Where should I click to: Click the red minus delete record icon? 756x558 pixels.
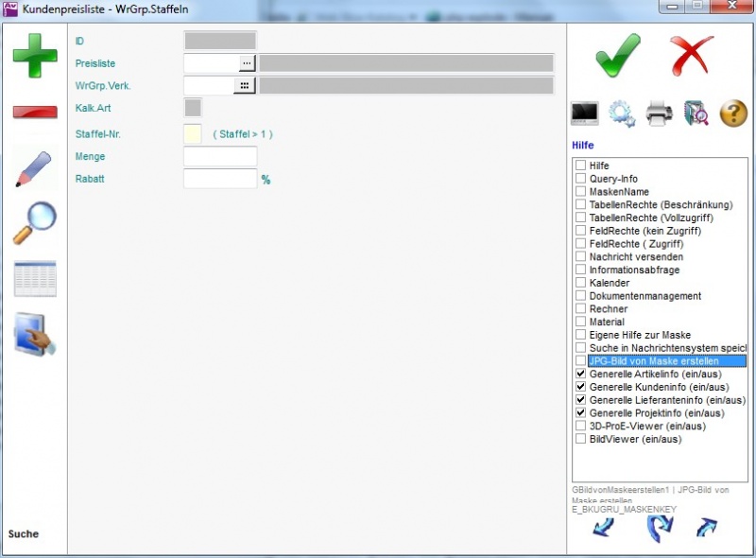point(35,113)
